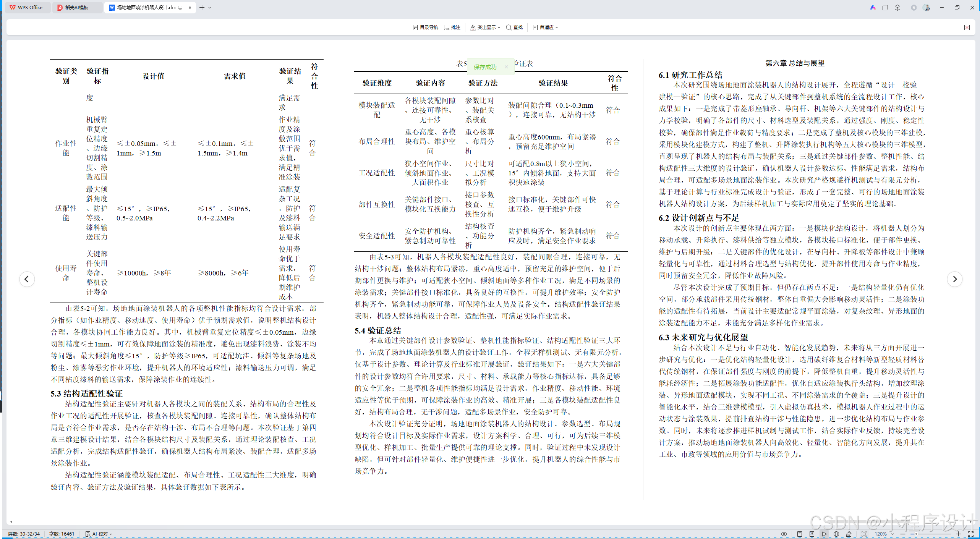The image size is (980, 539).
Task: Switch to the 稻壳AI模板 tab
Action: [x=77, y=8]
